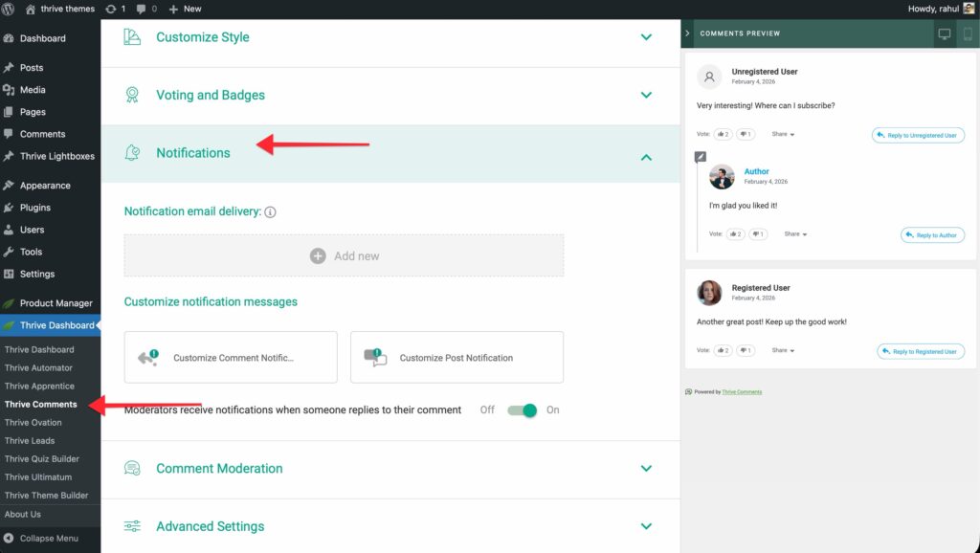This screenshot has height=553, width=980.
Task: Toggle moderator reply notifications switch
Action: 523,410
